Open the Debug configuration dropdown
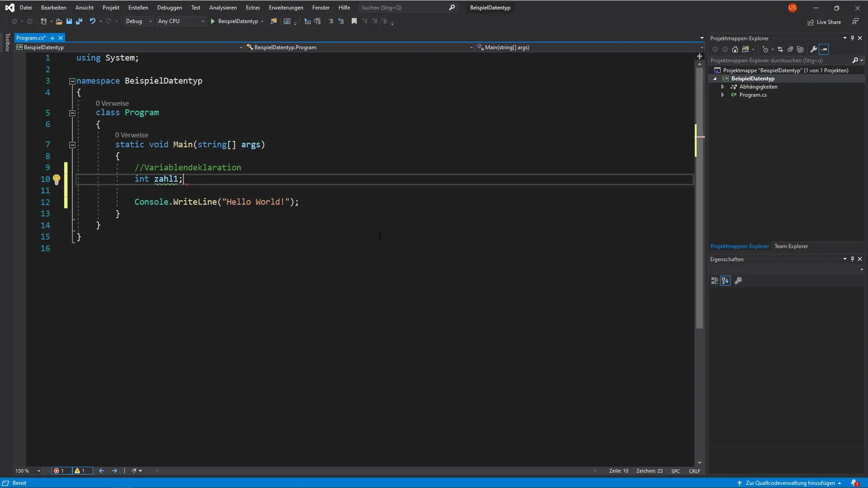Image resolution: width=868 pixels, height=488 pixels. click(138, 21)
